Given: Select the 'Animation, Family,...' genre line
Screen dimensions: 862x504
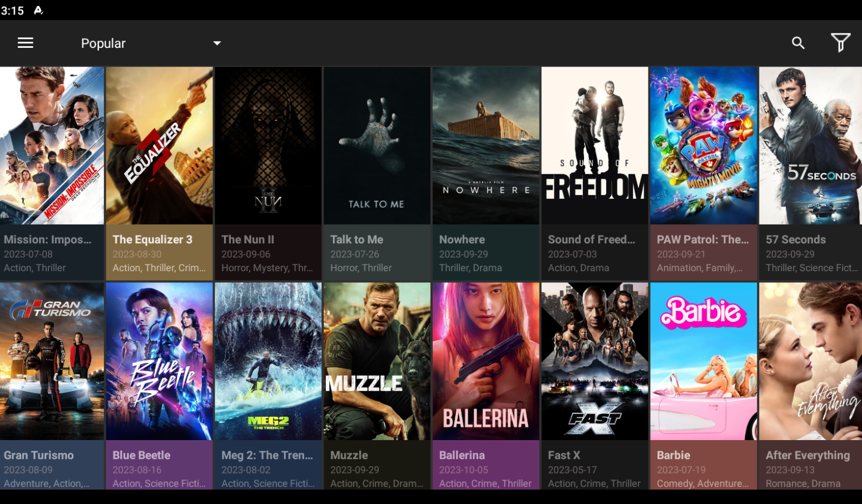Looking at the screenshot, I should click(700, 268).
